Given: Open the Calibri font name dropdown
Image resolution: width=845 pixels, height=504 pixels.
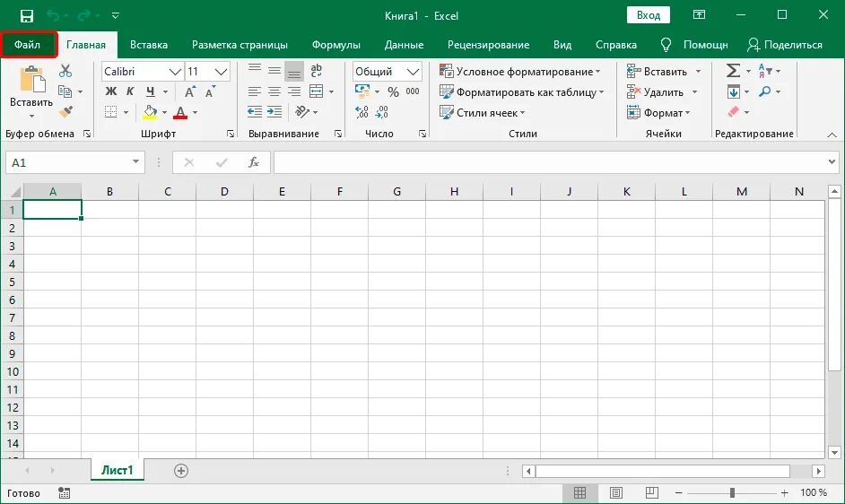Looking at the screenshot, I should tap(175, 72).
